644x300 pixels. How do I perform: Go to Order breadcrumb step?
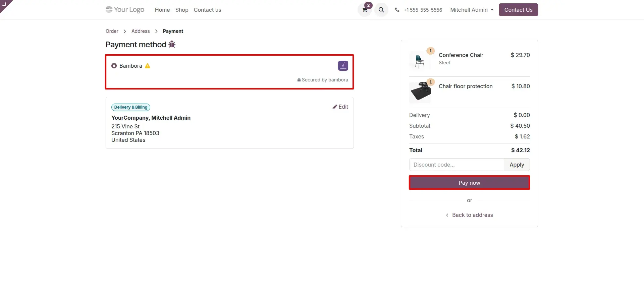[112, 31]
